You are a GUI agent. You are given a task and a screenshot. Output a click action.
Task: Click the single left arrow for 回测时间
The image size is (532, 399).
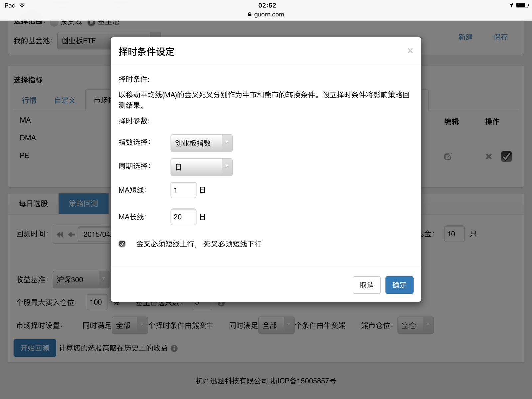coord(72,235)
